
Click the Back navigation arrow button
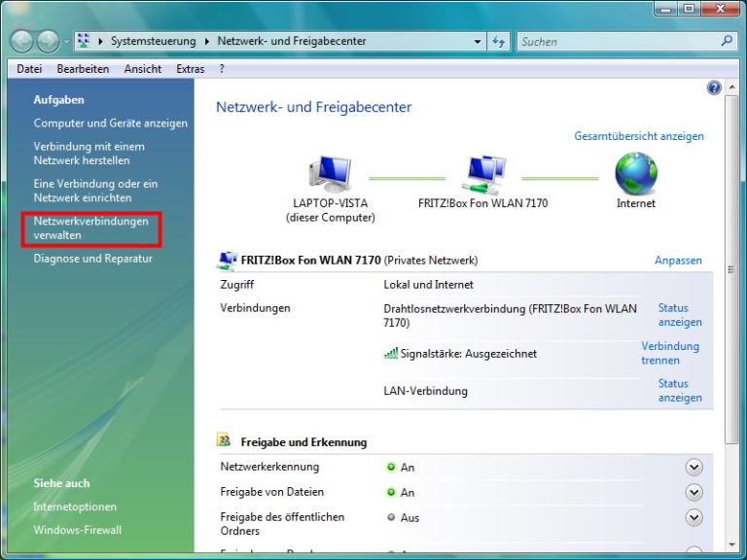21,42
